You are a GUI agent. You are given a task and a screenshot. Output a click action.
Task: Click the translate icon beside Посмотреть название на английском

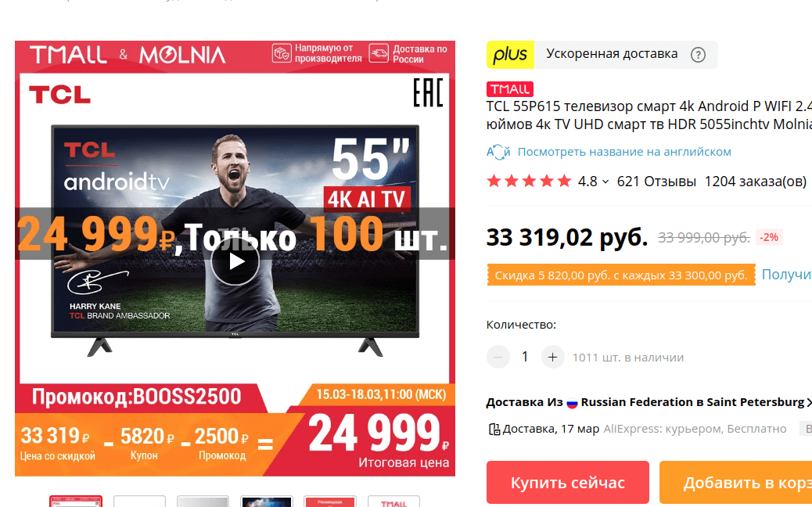point(498,152)
